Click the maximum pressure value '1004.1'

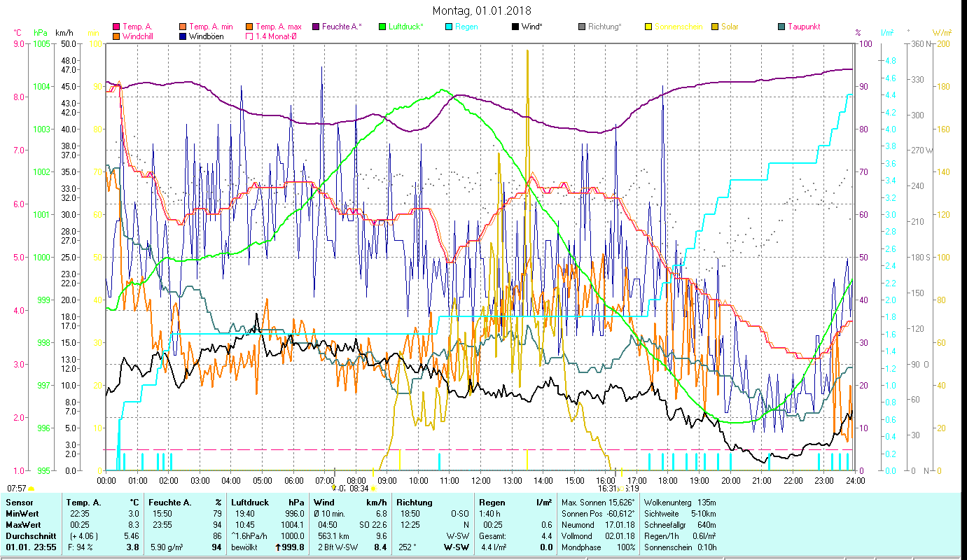point(292,524)
